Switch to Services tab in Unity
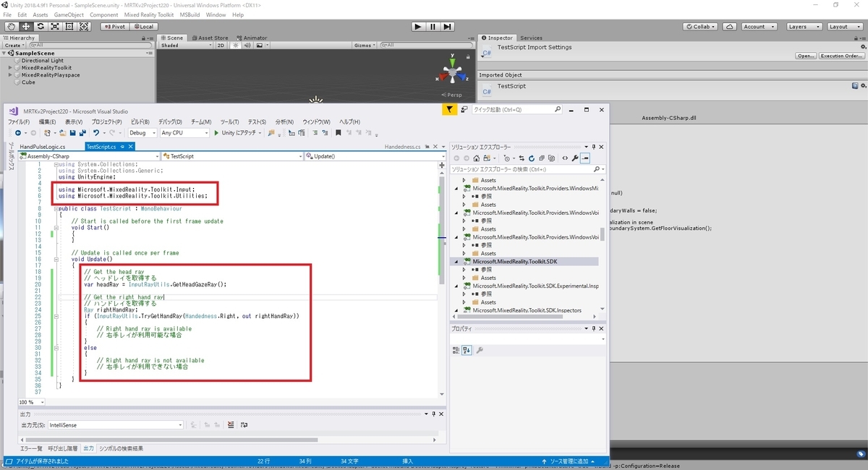 point(531,38)
